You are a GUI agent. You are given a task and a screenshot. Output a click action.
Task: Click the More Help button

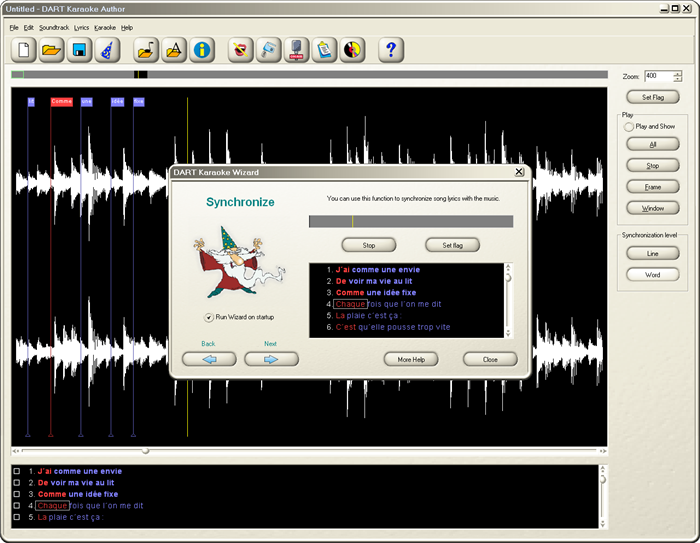point(411,359)
